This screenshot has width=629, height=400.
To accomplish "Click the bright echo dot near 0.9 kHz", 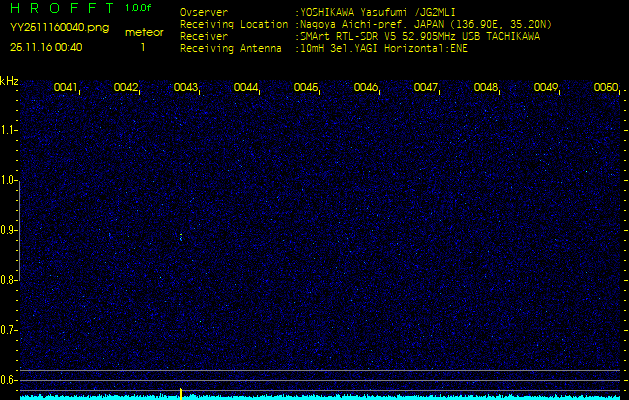I will 180,237.
